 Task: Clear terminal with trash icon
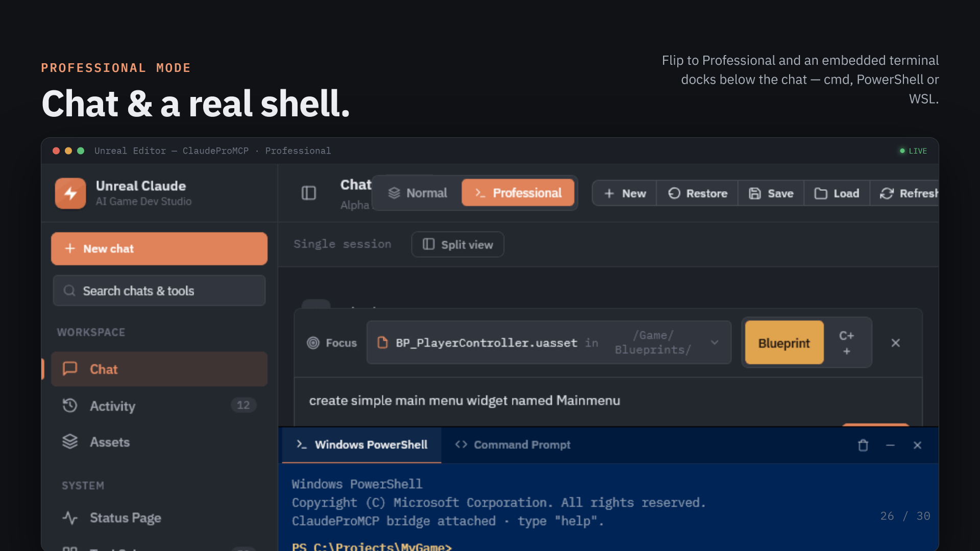point(863,445)
